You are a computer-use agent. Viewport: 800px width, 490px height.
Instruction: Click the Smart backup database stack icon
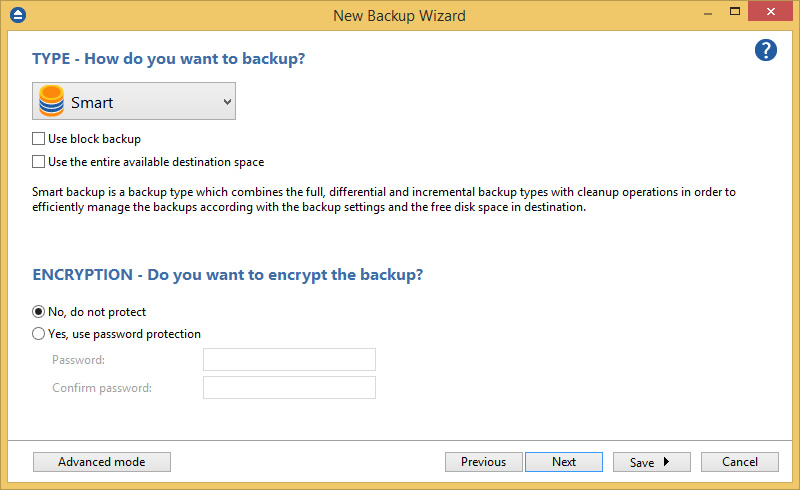[50, 102]
